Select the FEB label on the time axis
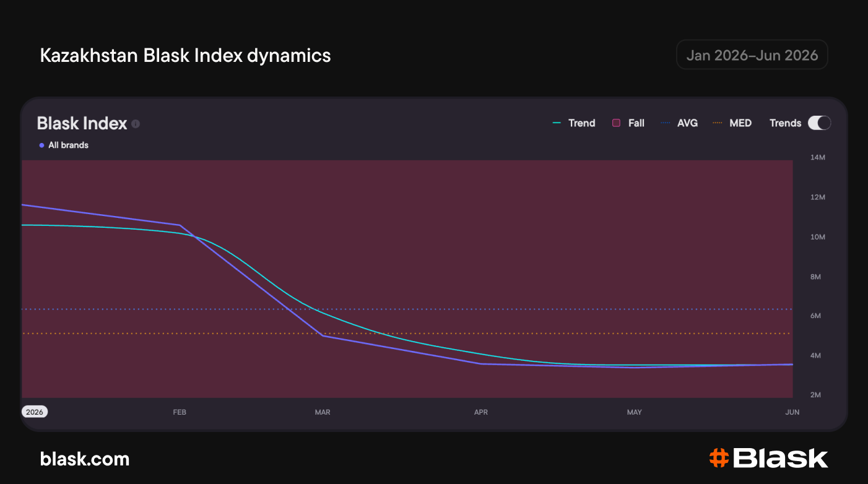This screenshot has height=484, width=868. tap(180, 412)
